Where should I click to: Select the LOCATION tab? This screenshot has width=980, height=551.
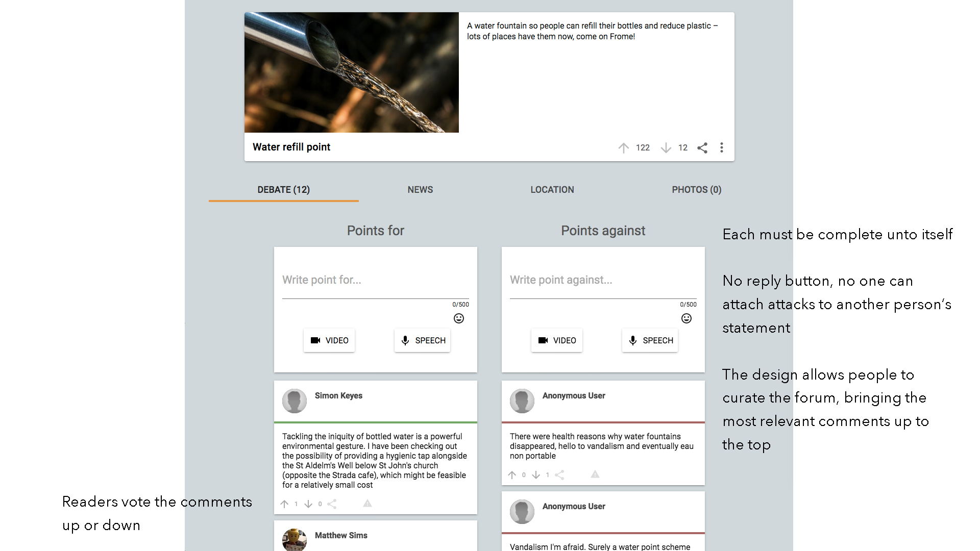(x=552, y=190)
